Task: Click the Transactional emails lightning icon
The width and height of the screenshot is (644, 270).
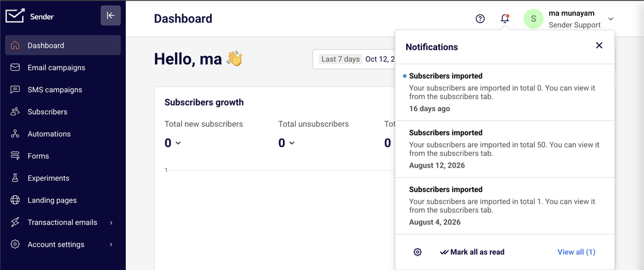Action: 15,222
